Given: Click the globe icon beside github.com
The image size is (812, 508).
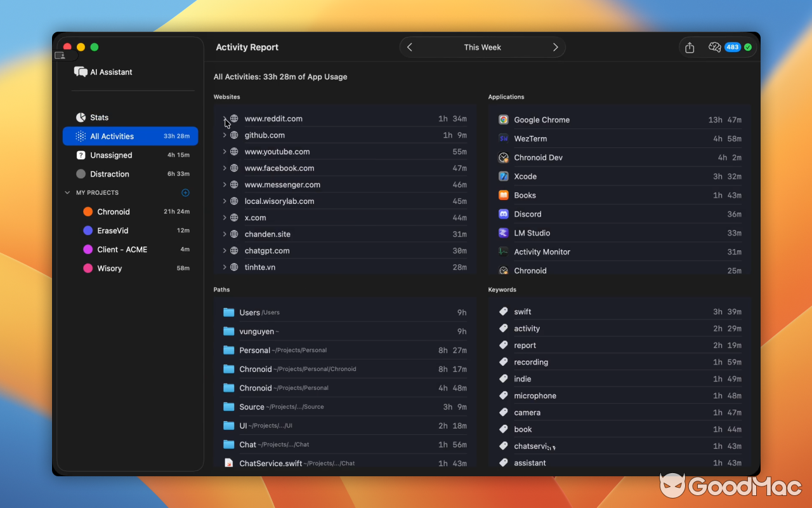Looking at the screenshot, I should pyautogui.click(x=233, y=135).
